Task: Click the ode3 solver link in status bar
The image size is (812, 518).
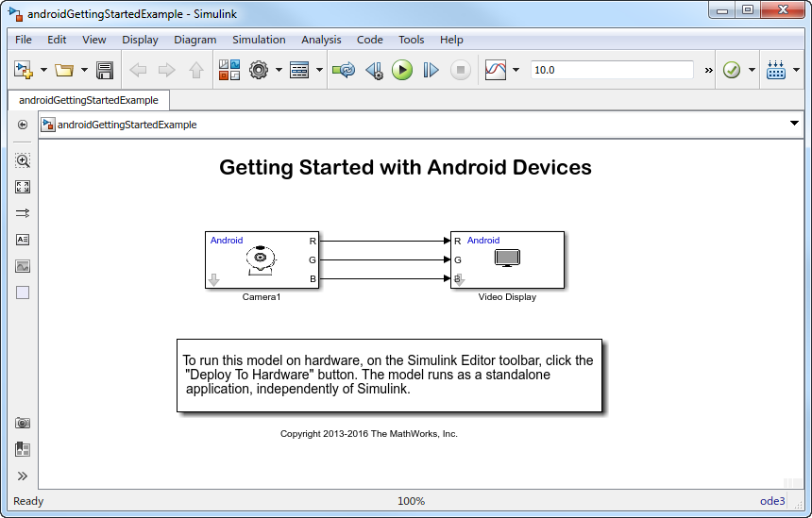Action: [772, 501]
